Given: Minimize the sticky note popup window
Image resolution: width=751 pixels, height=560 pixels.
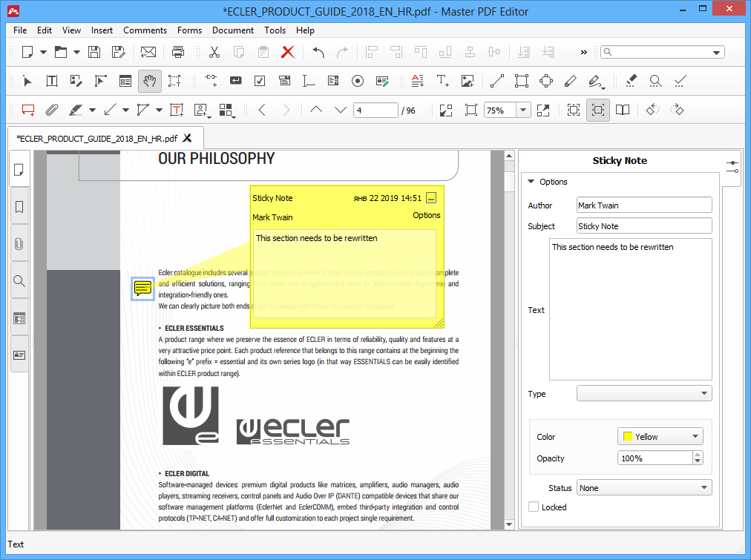Looking at the screenshot, I should (x=430, y=198).
